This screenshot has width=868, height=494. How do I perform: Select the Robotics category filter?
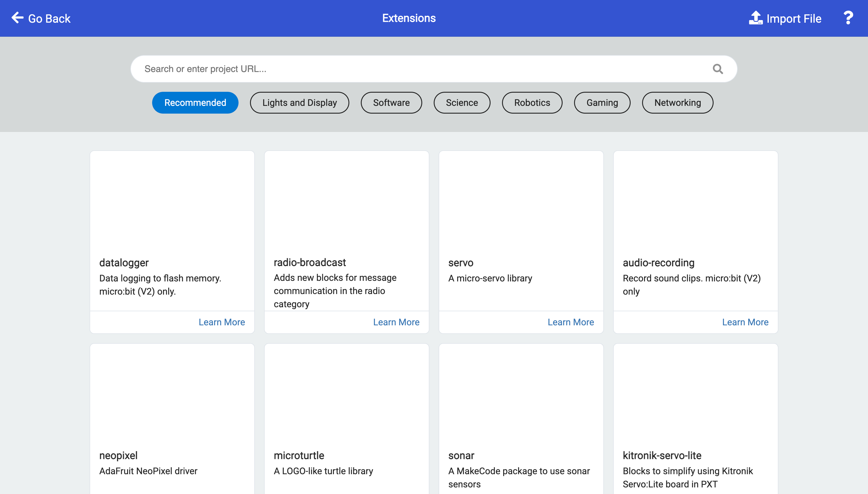click(x=532, y=102)
